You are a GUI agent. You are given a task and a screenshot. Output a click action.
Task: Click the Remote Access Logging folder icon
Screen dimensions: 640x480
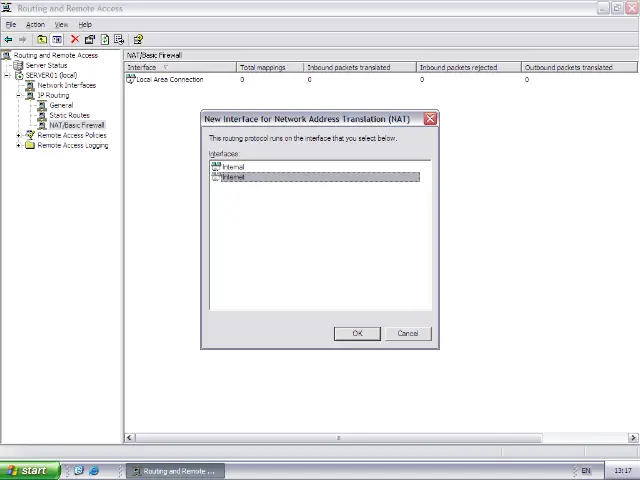30,145
